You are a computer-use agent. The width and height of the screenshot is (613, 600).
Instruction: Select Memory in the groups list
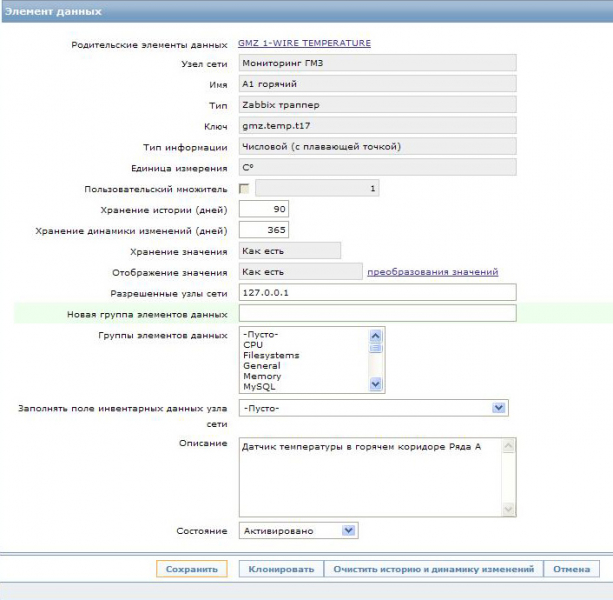click(261, 376)
